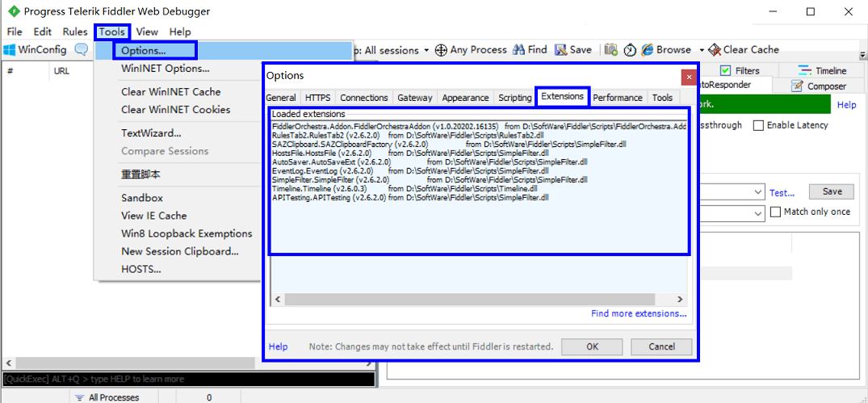Click the Test... link
This screenshot has width=868, height=403.
(782, 193)
